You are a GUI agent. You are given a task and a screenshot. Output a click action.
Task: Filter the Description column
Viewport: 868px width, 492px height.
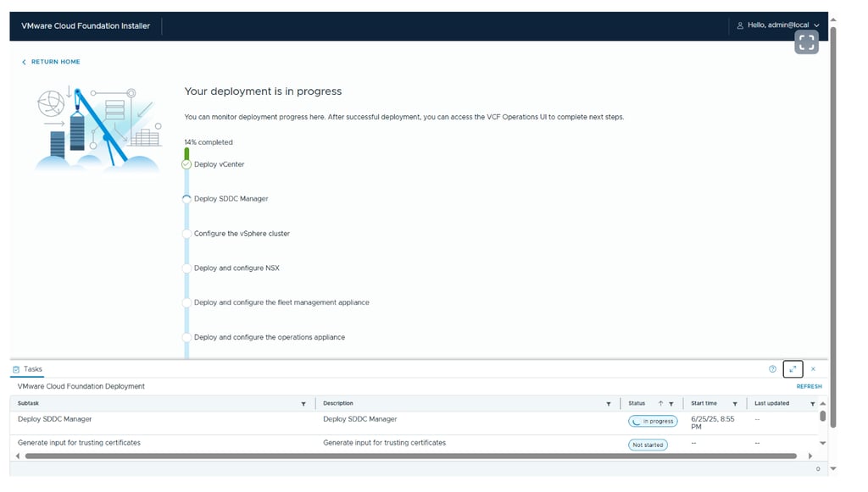point(609,404)
